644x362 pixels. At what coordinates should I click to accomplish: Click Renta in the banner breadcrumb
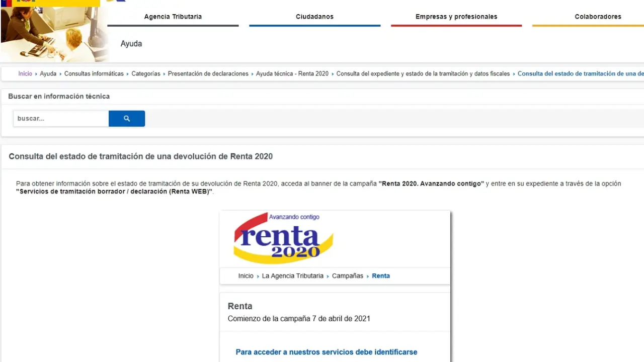click(x=381, y=276)
